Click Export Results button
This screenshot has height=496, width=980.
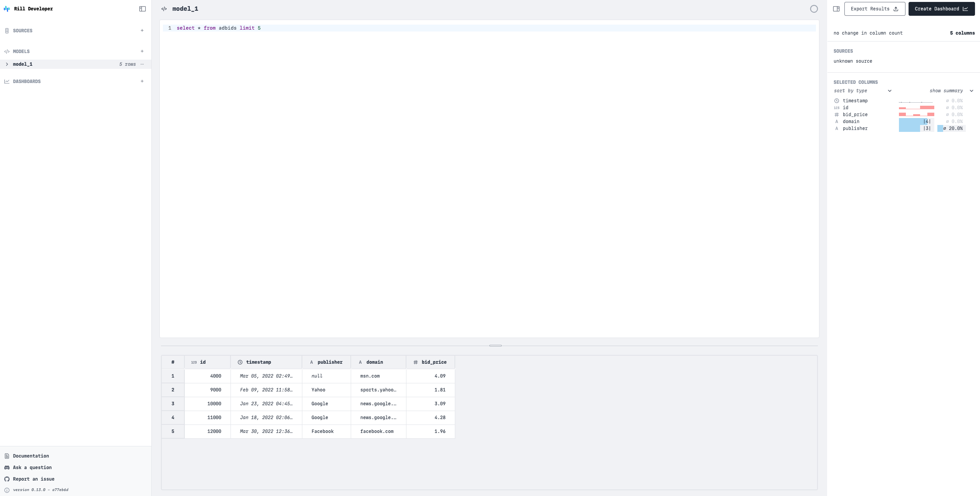pyautogui.click(x=874, y=9)
